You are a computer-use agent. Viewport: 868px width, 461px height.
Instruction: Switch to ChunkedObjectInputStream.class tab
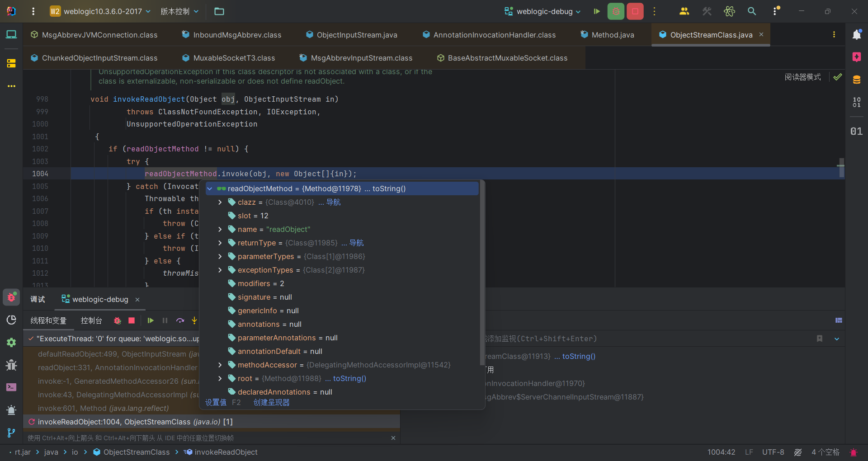tap(94, 58)
